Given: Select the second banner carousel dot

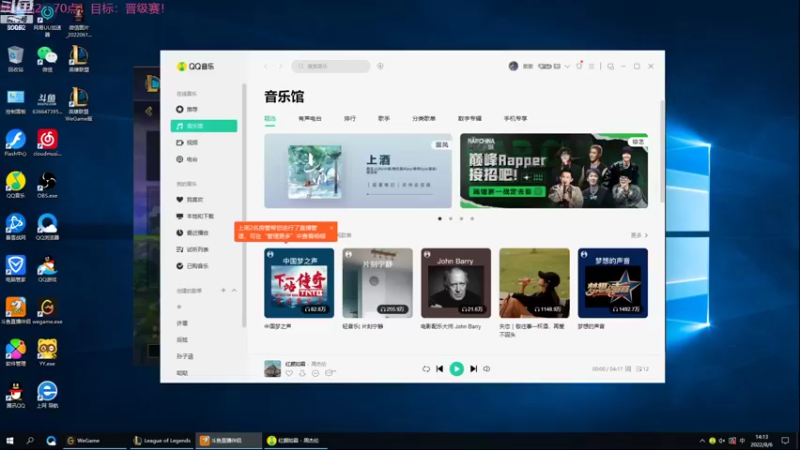Looking at the screenshot, I should [451, 218].
